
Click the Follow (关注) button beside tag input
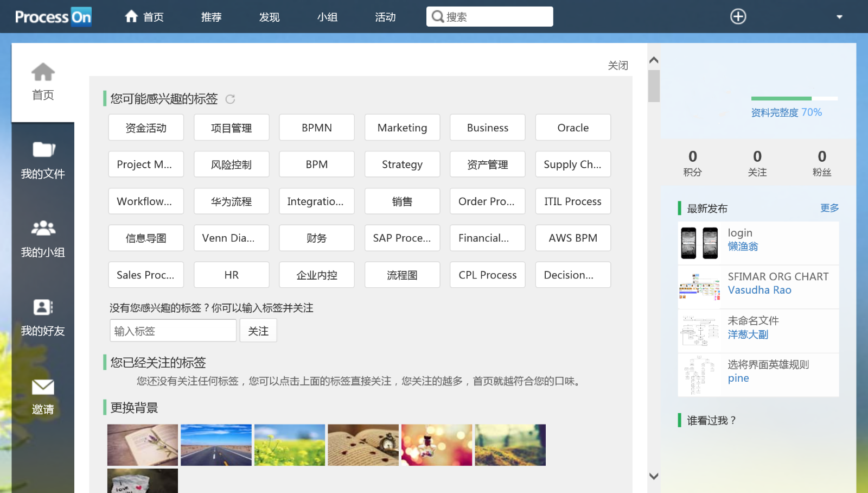[x=258, y=331]
